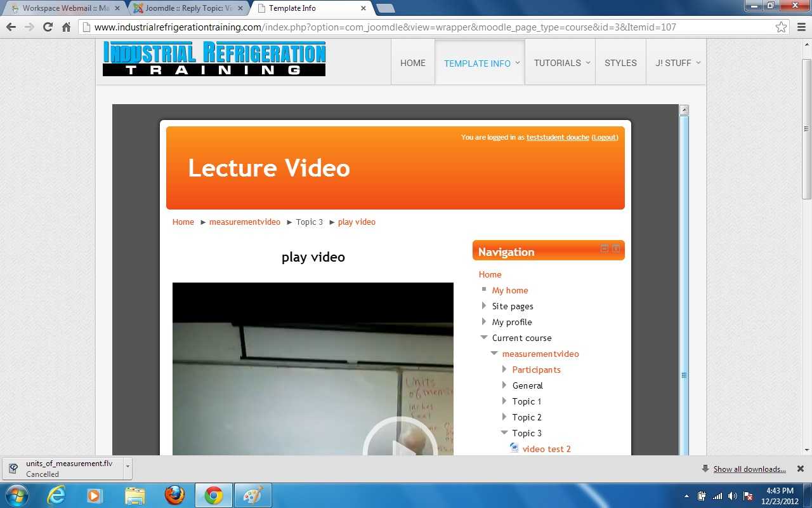
Task: Expand Topic 1 in the Navigation tree
Action: point(504,401)
